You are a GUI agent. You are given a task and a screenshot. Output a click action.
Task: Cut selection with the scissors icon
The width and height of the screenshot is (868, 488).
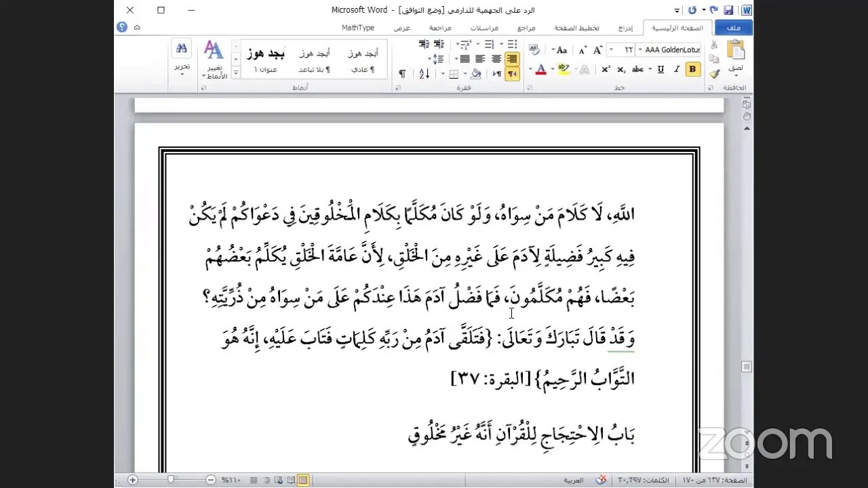click(x=713, y=45)
